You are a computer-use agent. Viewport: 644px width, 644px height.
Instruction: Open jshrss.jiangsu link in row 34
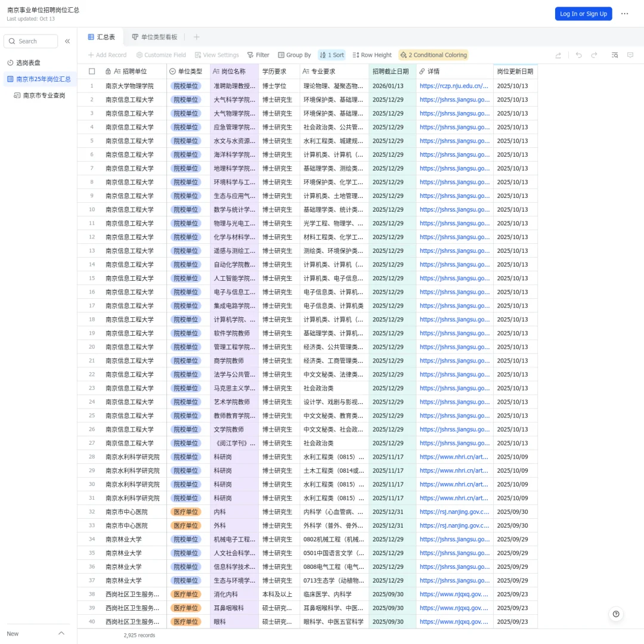tap(454, 539)
